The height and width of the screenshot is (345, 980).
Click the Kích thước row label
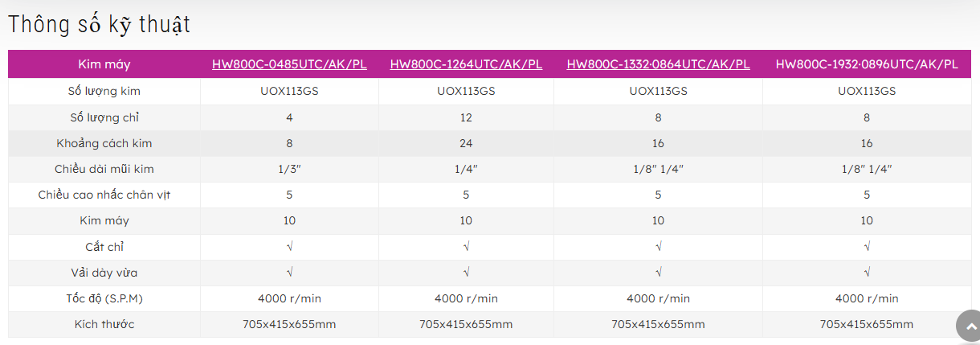tap(104, 324)
